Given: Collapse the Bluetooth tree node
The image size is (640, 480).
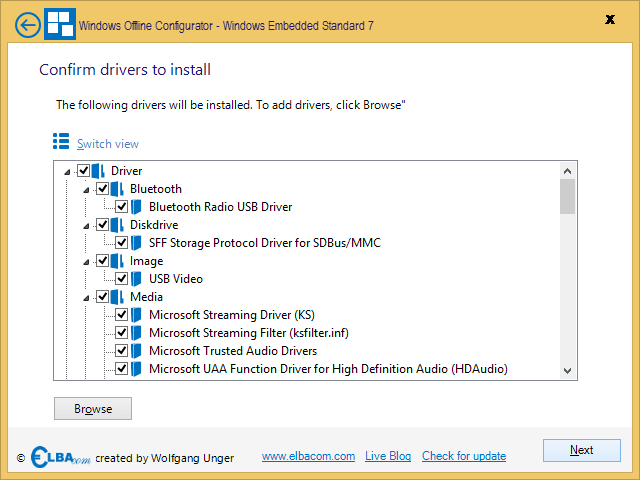Looking at the screenshot, I should 86,190.
